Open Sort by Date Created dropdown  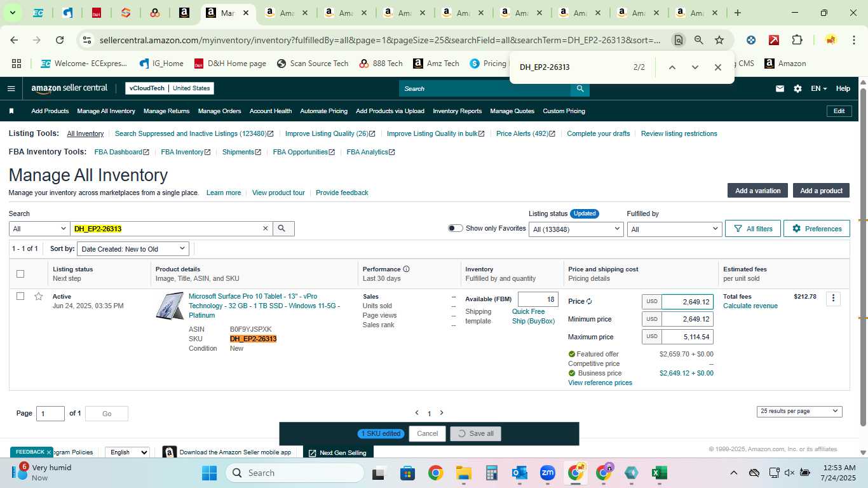133,248
